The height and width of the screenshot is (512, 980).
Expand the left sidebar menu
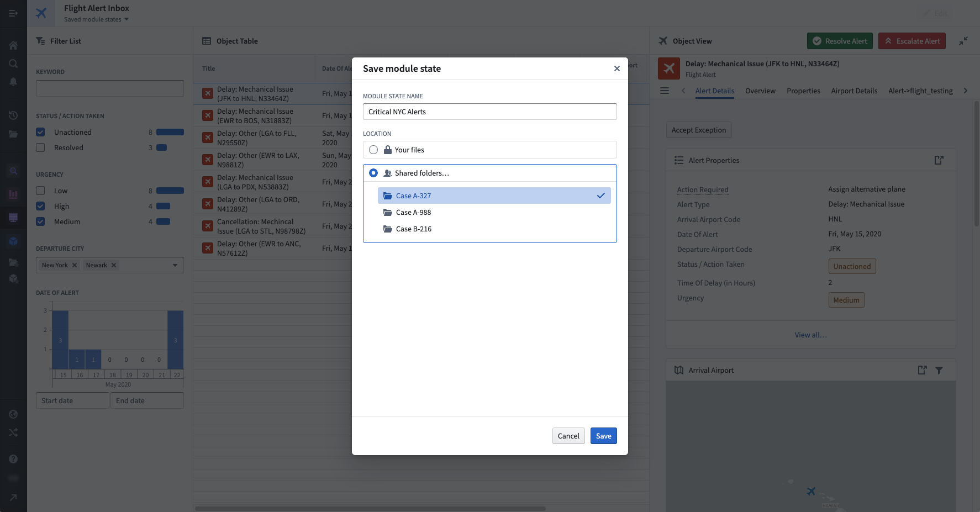pos(13,13)
